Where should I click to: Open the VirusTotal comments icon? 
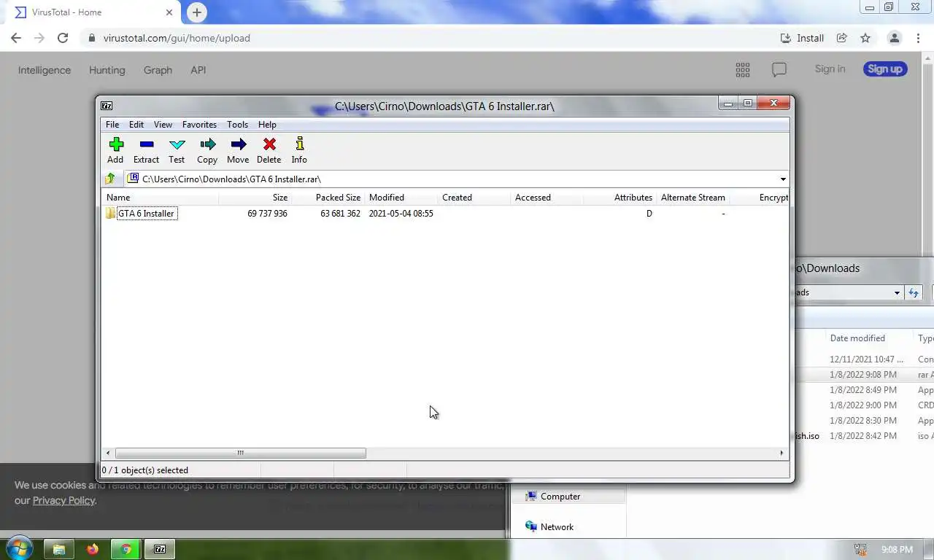click(x=779, y=70)
